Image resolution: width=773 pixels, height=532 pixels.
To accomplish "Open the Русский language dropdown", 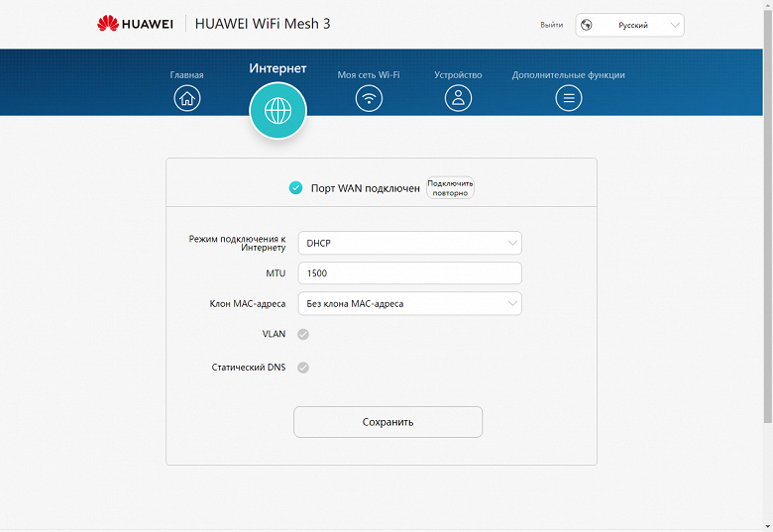I will (629, 25).
